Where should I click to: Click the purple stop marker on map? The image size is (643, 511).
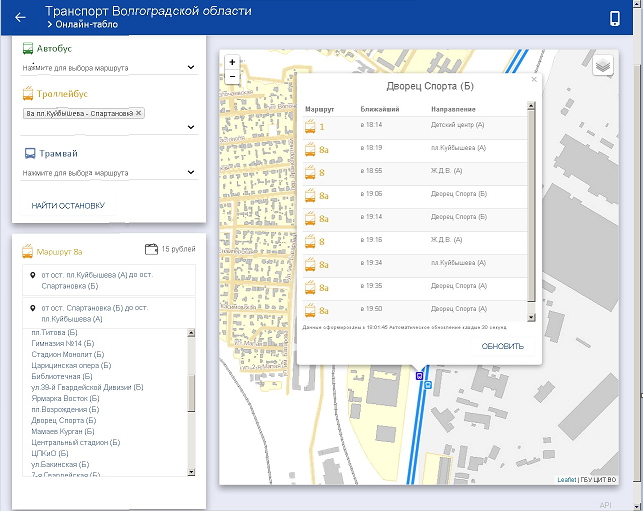click(419, 376)
